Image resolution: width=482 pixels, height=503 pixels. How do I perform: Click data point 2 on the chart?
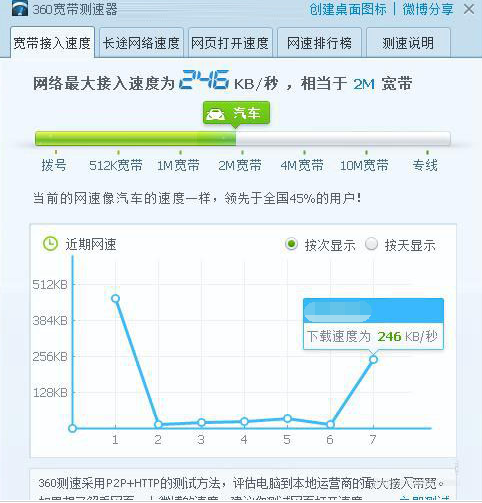tap(158, 424)
